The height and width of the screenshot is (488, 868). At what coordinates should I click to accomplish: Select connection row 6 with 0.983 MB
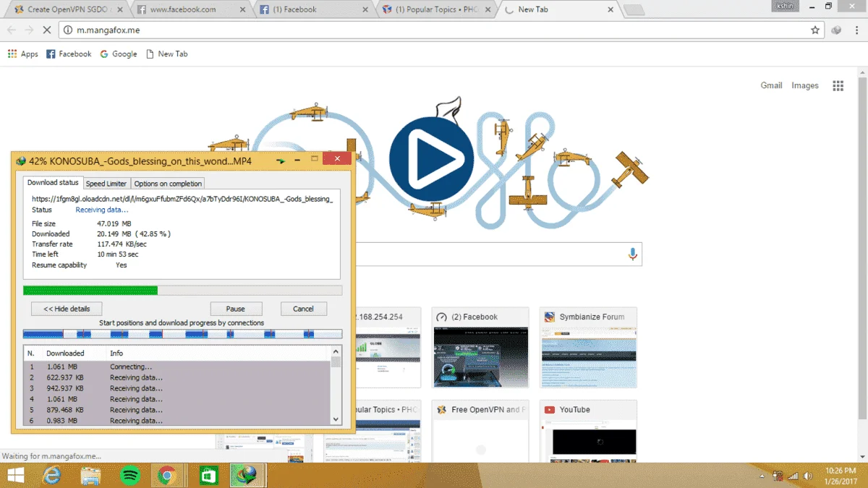177,420
